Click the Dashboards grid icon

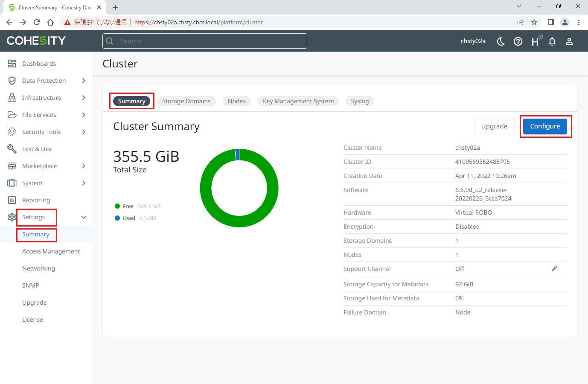tap(12, 64)
